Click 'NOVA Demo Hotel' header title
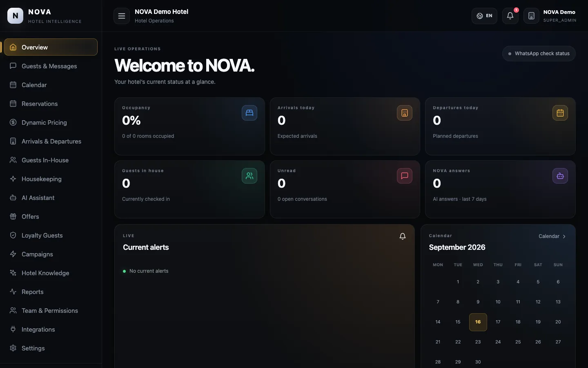 pos(161,12)
